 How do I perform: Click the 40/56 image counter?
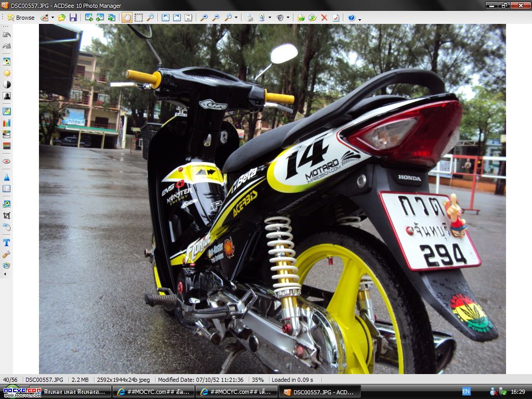10,380
